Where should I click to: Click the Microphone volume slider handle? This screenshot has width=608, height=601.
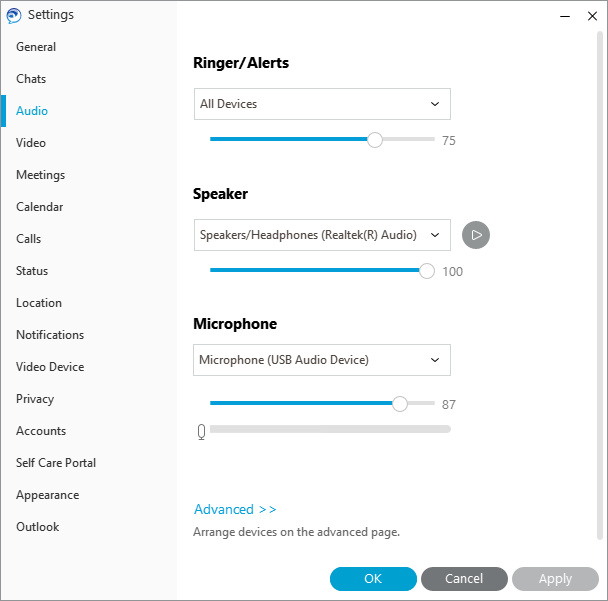tap(400, 404)
